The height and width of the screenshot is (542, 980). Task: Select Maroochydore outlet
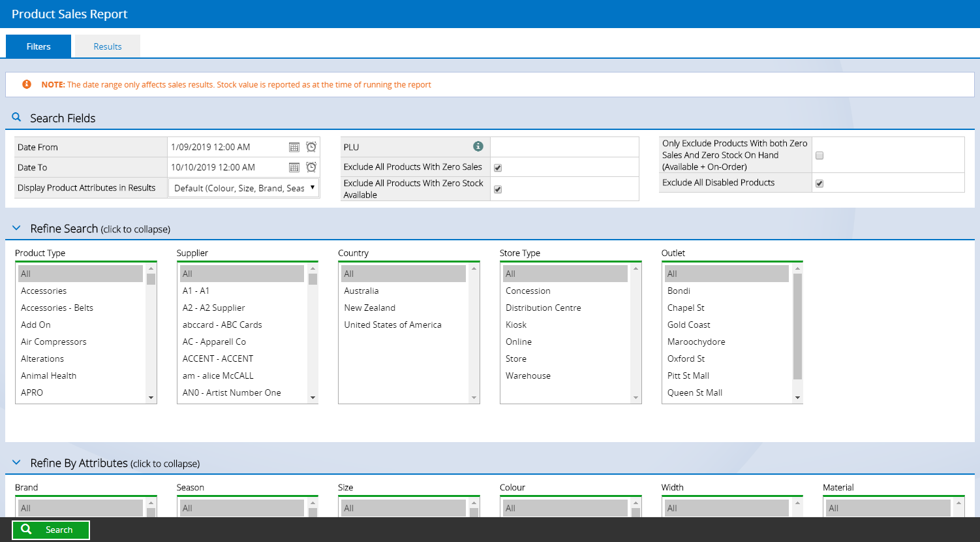[727, 342]
